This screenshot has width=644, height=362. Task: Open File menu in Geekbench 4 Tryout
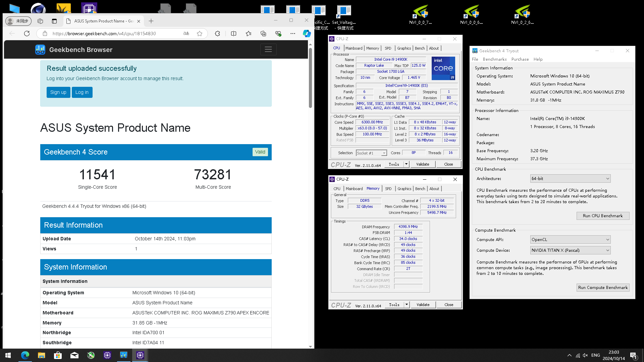(x=475, y=59)
